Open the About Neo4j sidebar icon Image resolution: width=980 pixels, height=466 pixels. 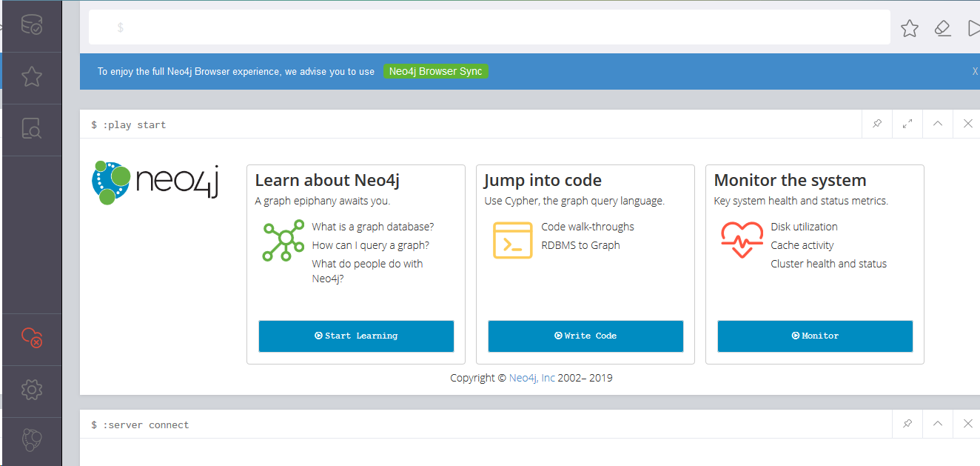tap(32, 440)
